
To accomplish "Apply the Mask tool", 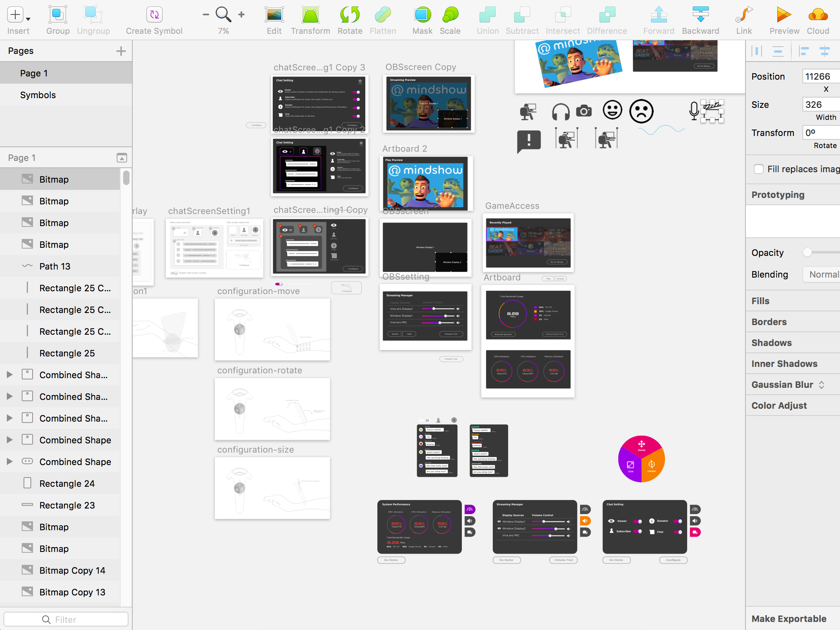I will (422, 15).
